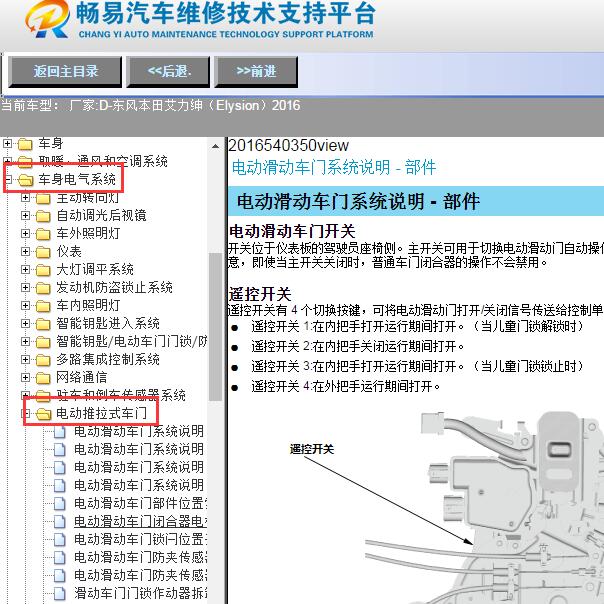
Task: Select 智能钥匙/电动车门门锁 tree label
Action: pos(132,342)
